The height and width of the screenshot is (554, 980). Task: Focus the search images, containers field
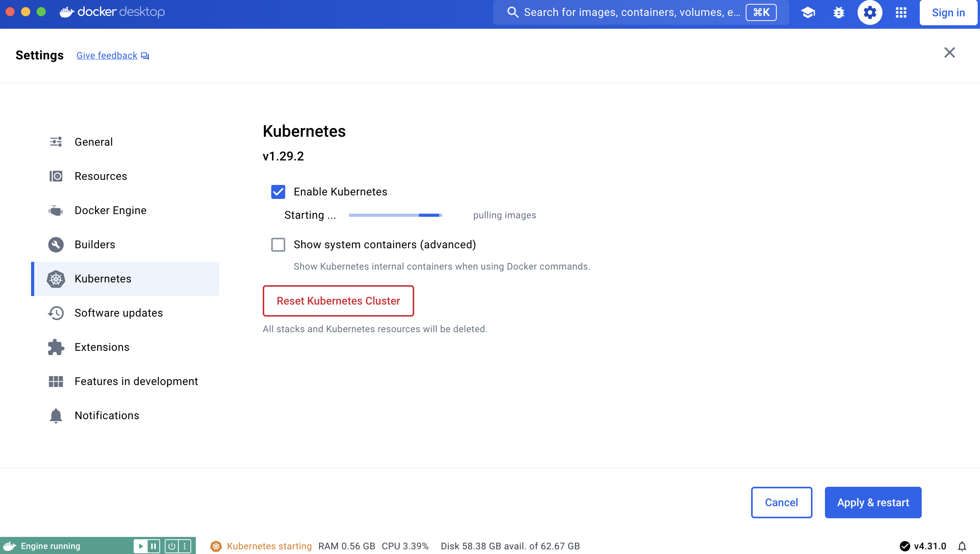pos(641,12)
